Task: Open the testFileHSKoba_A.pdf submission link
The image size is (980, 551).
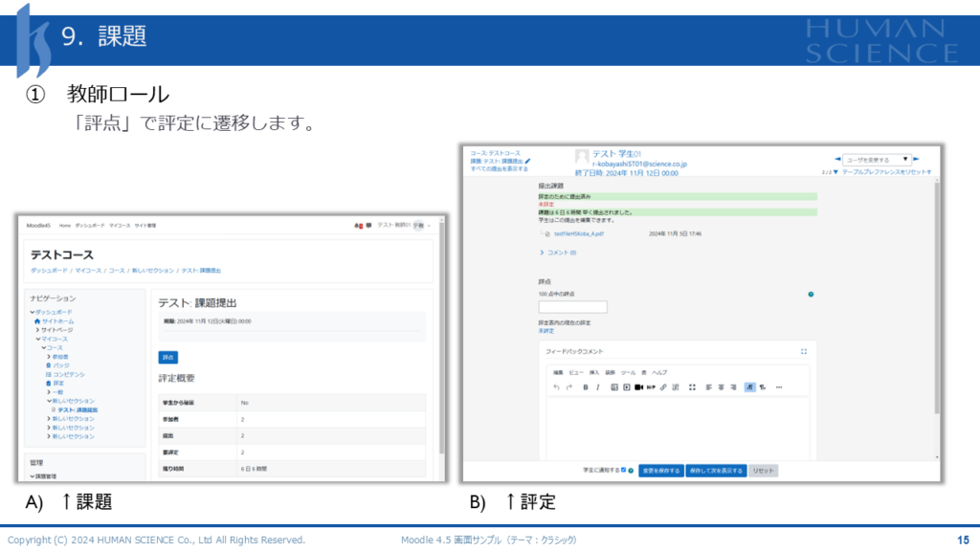Action: (579, 233)
